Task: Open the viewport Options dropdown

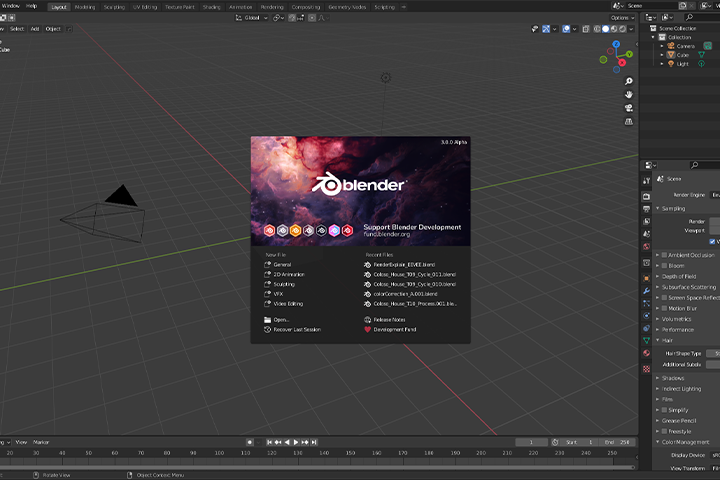Action: click(622, 18)
